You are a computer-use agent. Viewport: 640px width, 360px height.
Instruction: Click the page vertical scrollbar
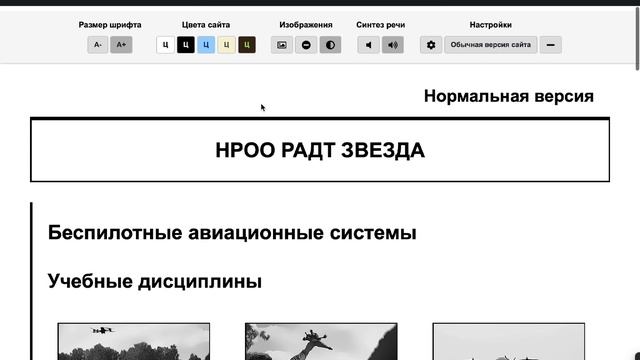click(x=637, y=39)
